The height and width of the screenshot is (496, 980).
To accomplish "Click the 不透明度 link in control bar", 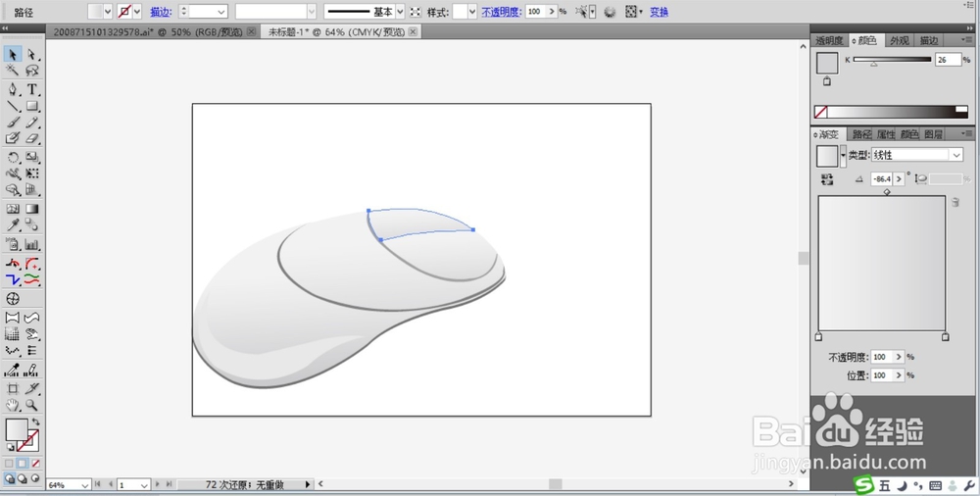I will click(502, 12).
